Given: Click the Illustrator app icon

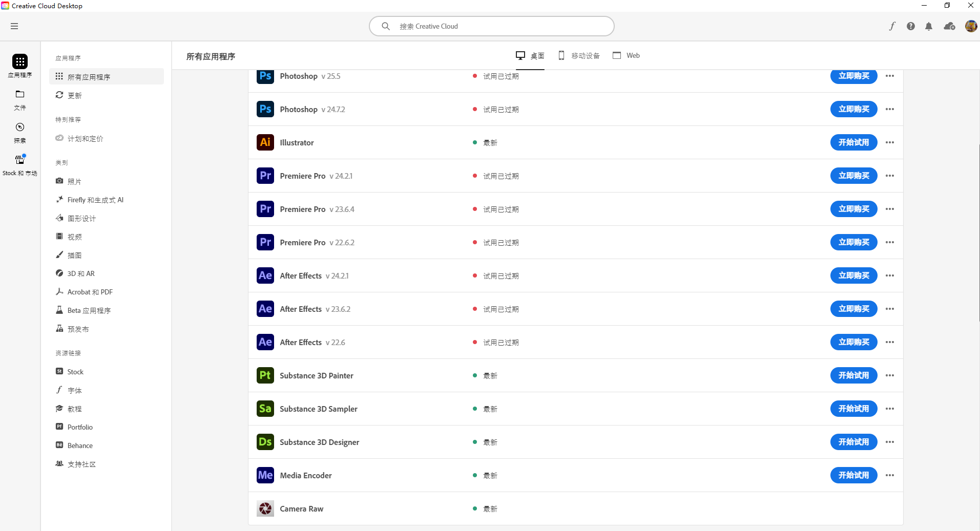Looking at the screenshot, I should (x=265, y=142).
